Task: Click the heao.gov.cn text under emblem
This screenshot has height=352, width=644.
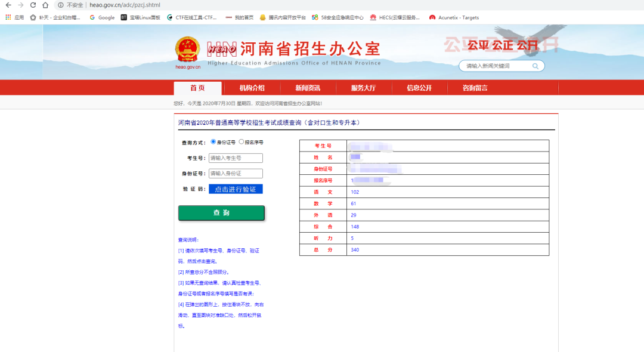Action: 188,67
